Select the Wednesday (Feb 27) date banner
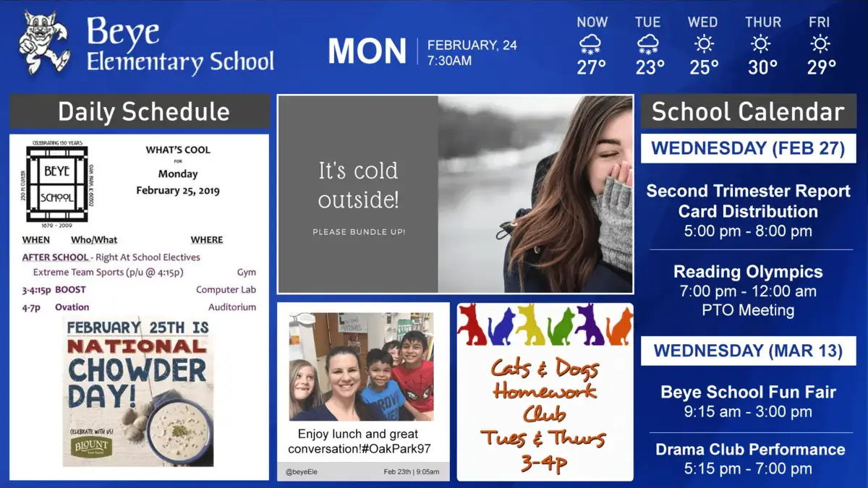This screenshot has height=488, width=868. pyautogui.click(x=748, y=149)
